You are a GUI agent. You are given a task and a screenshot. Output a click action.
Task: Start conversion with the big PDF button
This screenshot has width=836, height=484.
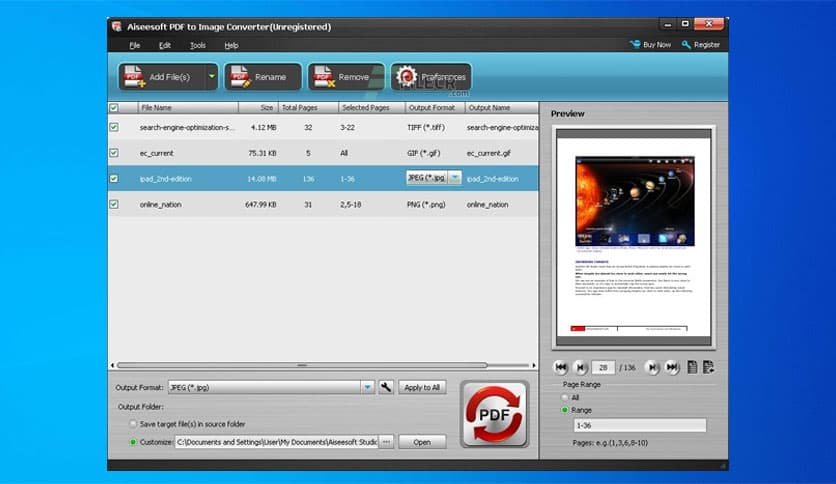(x=495, y=414)
